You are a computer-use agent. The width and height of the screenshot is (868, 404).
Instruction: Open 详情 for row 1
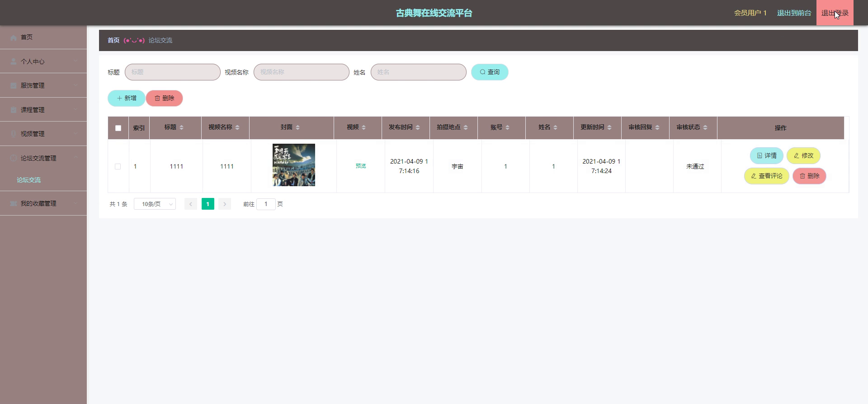pyautogui.click(x=766, y=155)
